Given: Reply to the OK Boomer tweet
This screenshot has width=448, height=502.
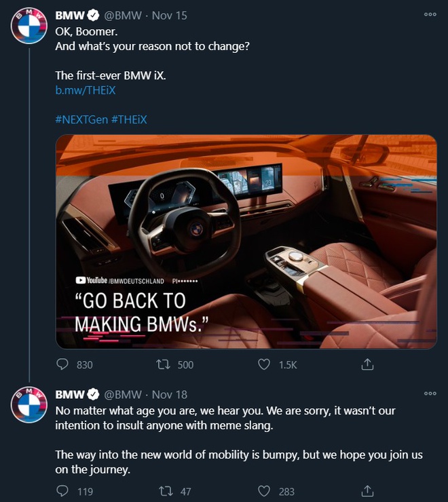Looking at the screenshot, I should tap(63, 364).
